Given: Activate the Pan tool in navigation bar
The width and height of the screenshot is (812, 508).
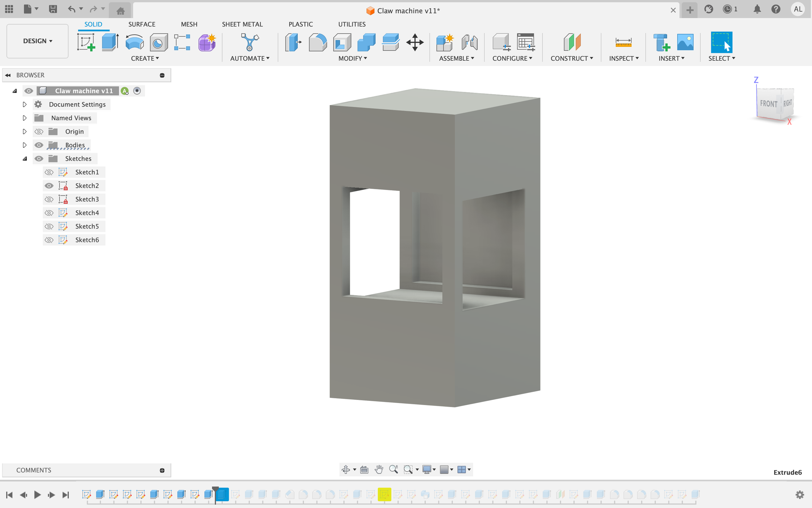Looking at the screenshot, I should 379,469.
